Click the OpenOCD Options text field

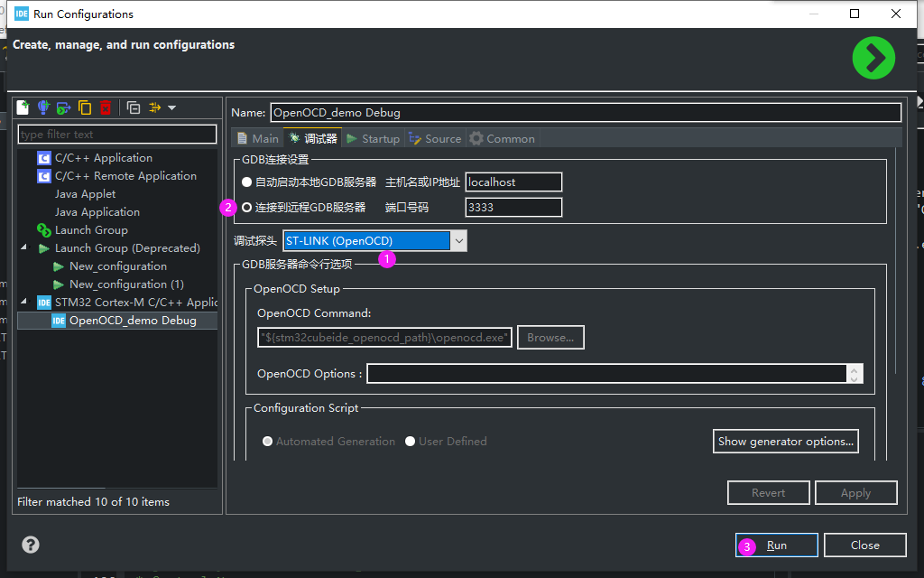(x=607, y=373)
